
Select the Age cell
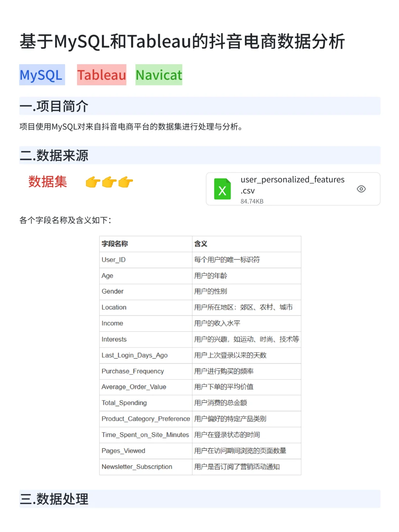[146, 276]
